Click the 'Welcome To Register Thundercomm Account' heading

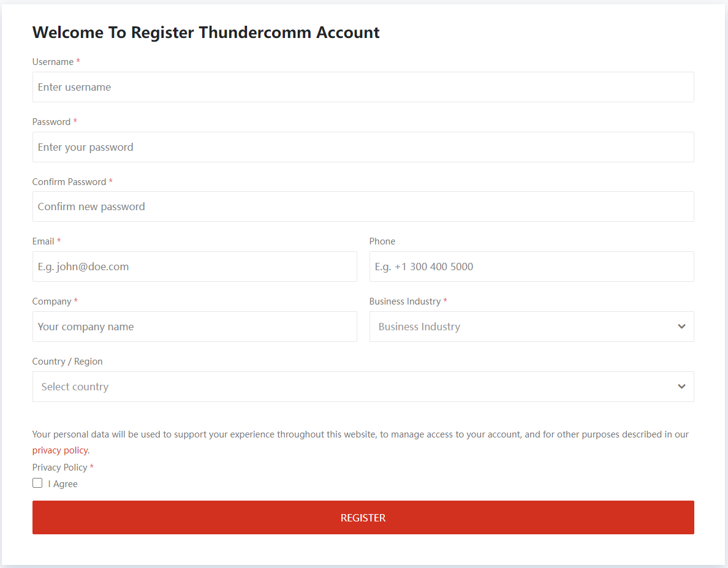coord(206,32)
